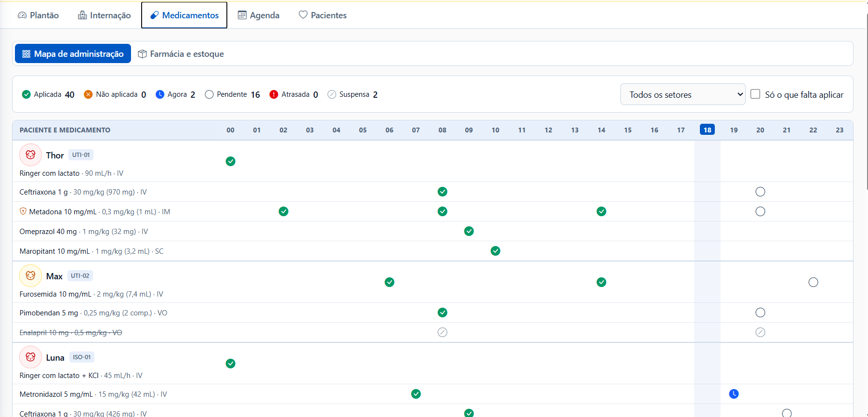The height and width of the screenshot is (417, 868).
Task: Open the Plantão tab
Action: click(x=38, y=15)
